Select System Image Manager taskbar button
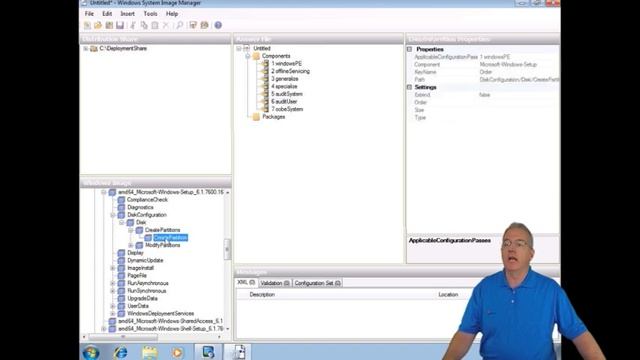This screenshot has width=640, height=360. (208, 352)
